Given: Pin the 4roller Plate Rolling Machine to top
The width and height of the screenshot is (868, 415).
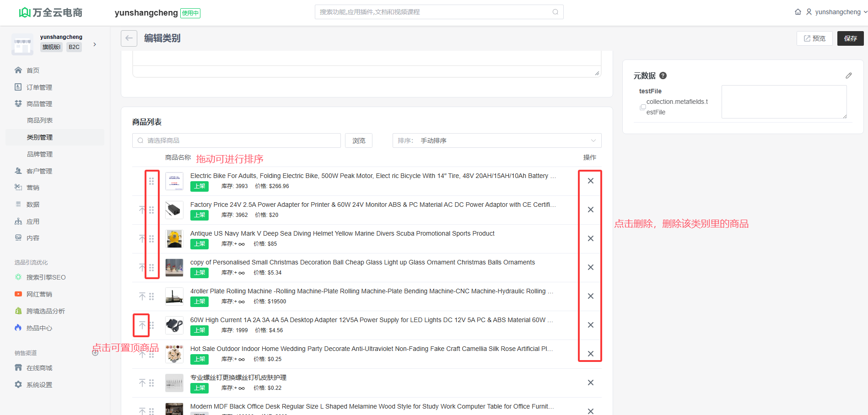Looking at the screenshot, I should point(142,296).
